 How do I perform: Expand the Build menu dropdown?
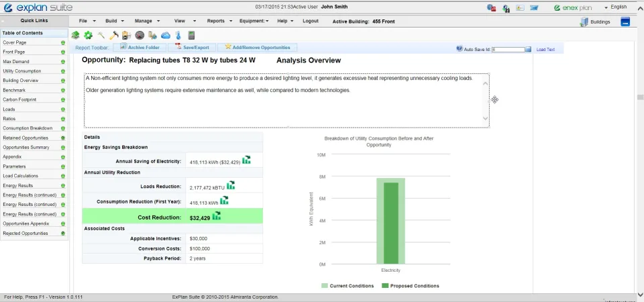point(115,21)
